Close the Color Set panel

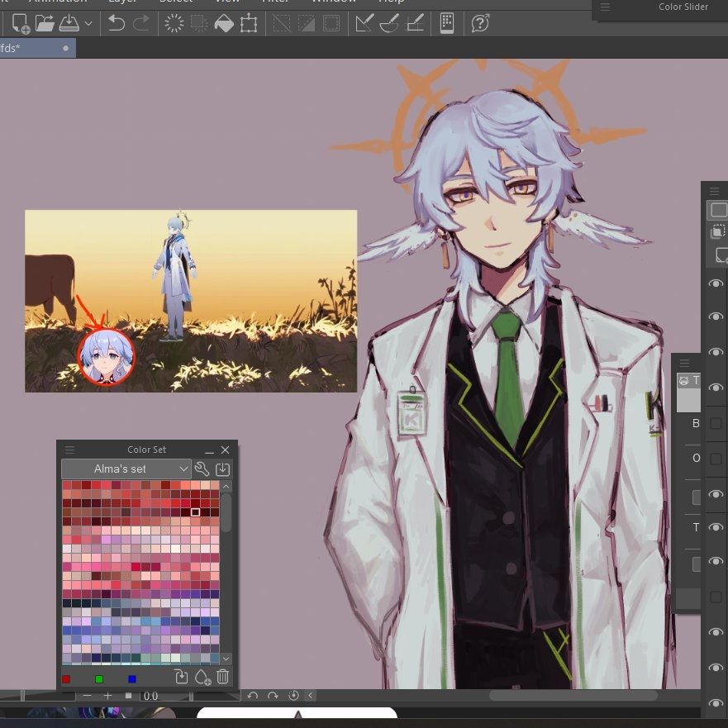226,450
